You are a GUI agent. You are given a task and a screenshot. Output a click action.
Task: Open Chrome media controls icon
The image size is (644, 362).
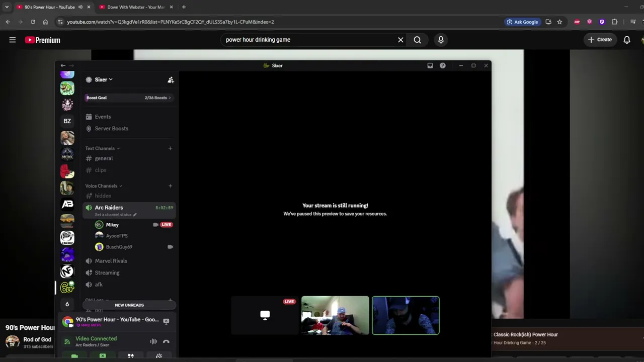pyautogui.click(x=633, y=22)
